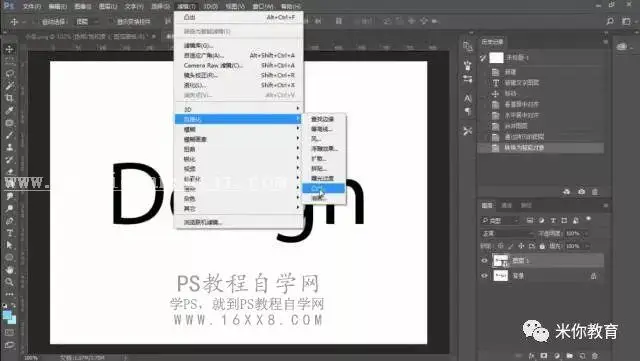Open Layers panel flyout menu

(606, 205)
